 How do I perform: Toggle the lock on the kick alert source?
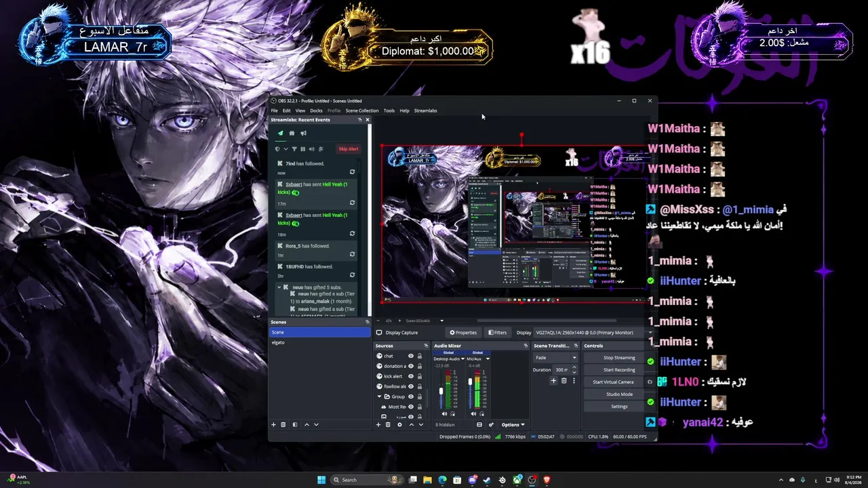[420, 376]
